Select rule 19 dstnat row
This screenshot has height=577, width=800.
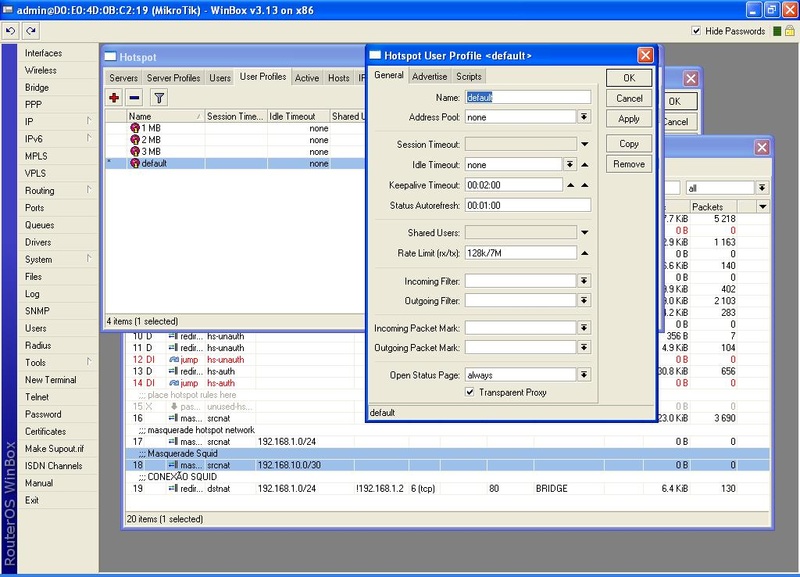[x=447, y=489]
